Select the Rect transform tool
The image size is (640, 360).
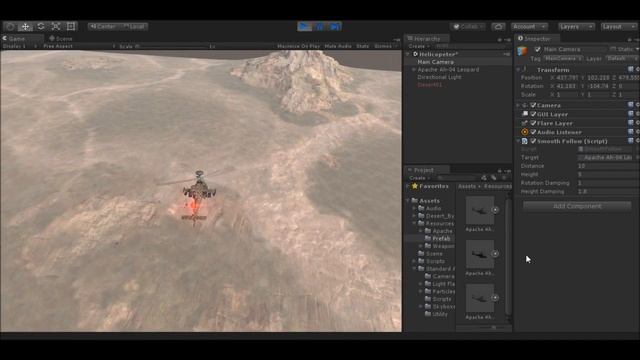71,27
